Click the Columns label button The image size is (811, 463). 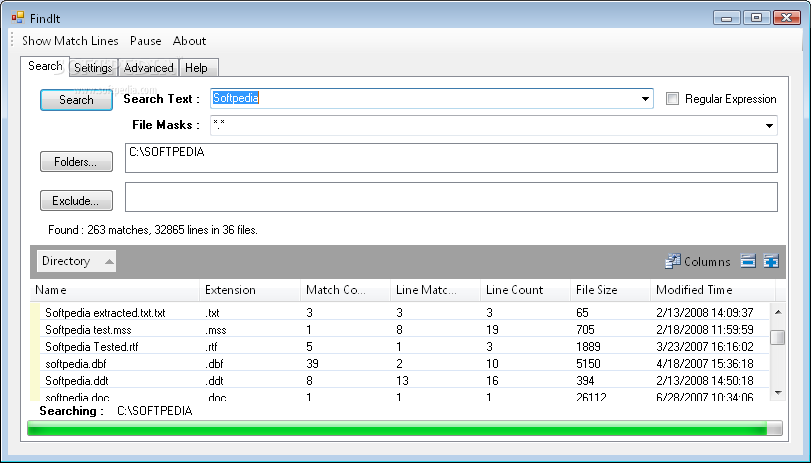point(707,262)
